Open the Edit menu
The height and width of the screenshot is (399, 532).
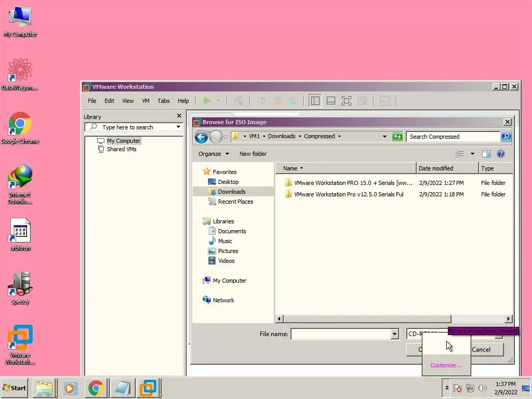tap(109, 101)
